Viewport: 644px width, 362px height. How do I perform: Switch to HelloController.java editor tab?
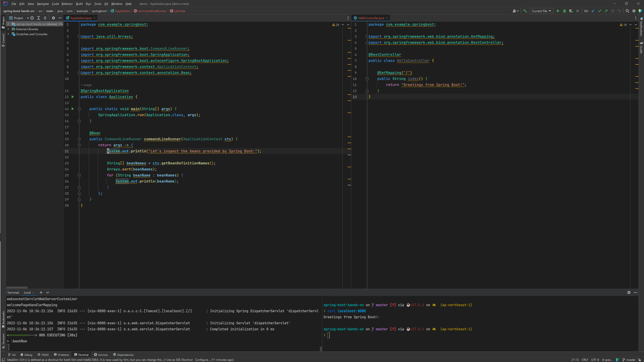[x=371, y=18]
